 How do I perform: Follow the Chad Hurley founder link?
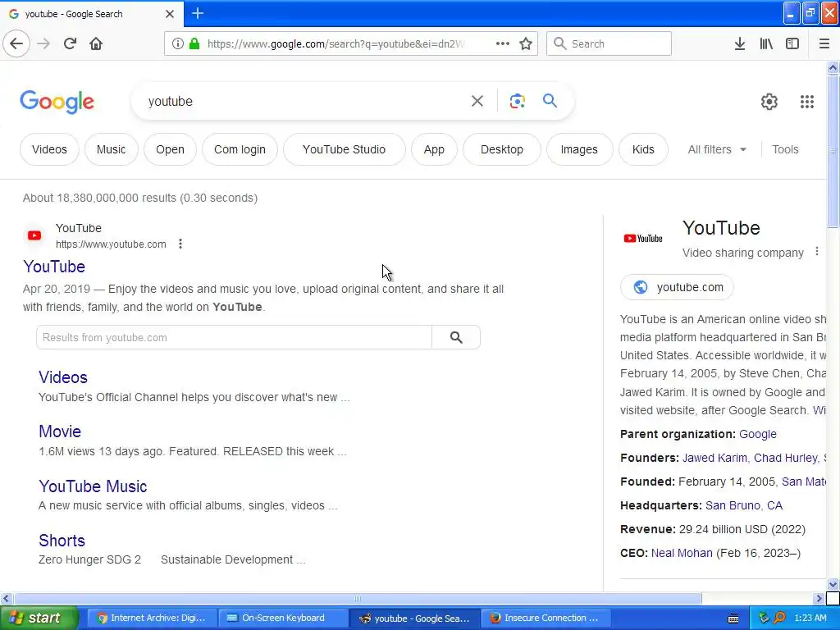click(785, 458)
